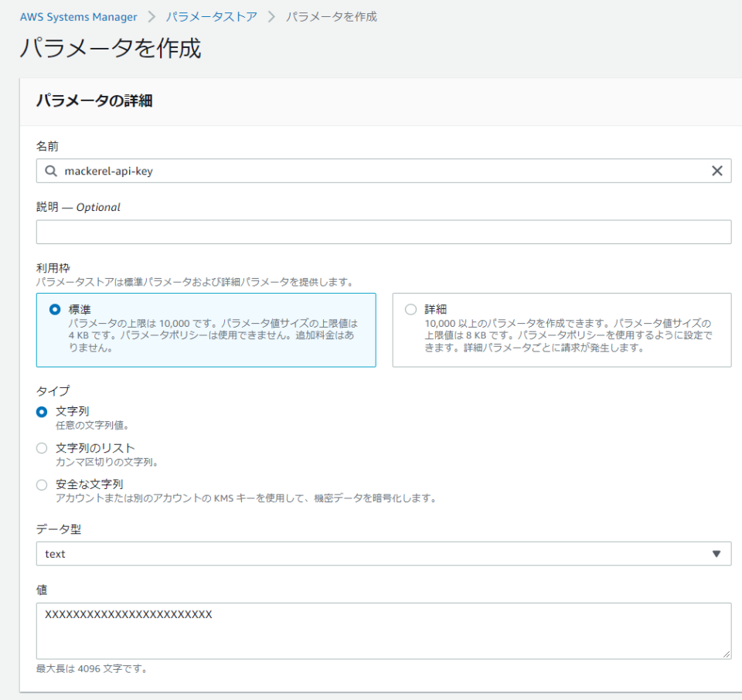Viewport: 742px width, 700px height.
Task: Open the AWS Systems Manager breadcrumb link
Action: 79,17
